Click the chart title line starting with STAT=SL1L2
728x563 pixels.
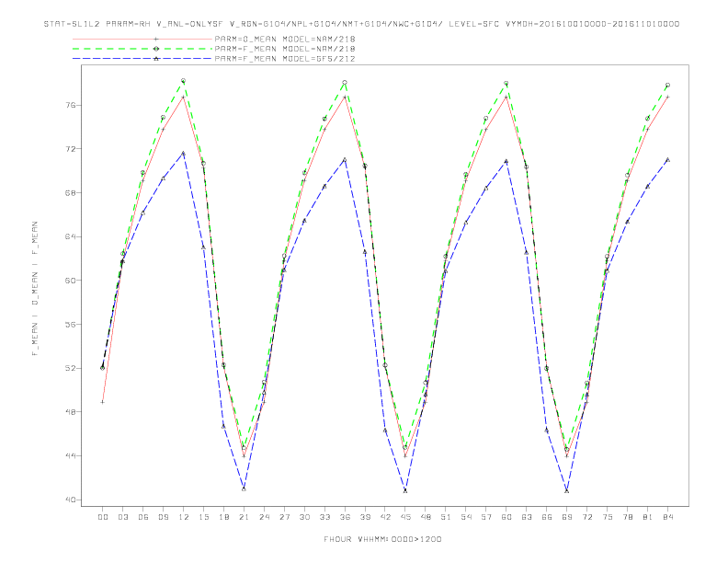(361, 24)
